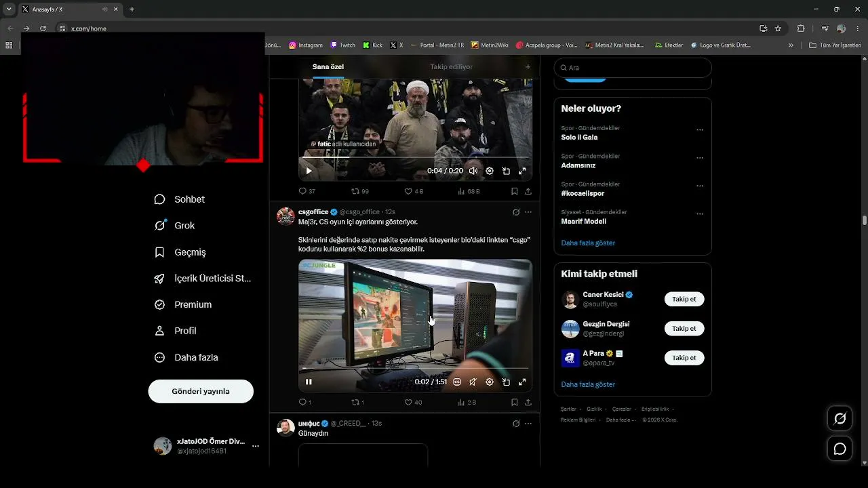
Task: Follow Caner Kesici with Takip et
Action: pyautogui.click(x=684, y=299)
